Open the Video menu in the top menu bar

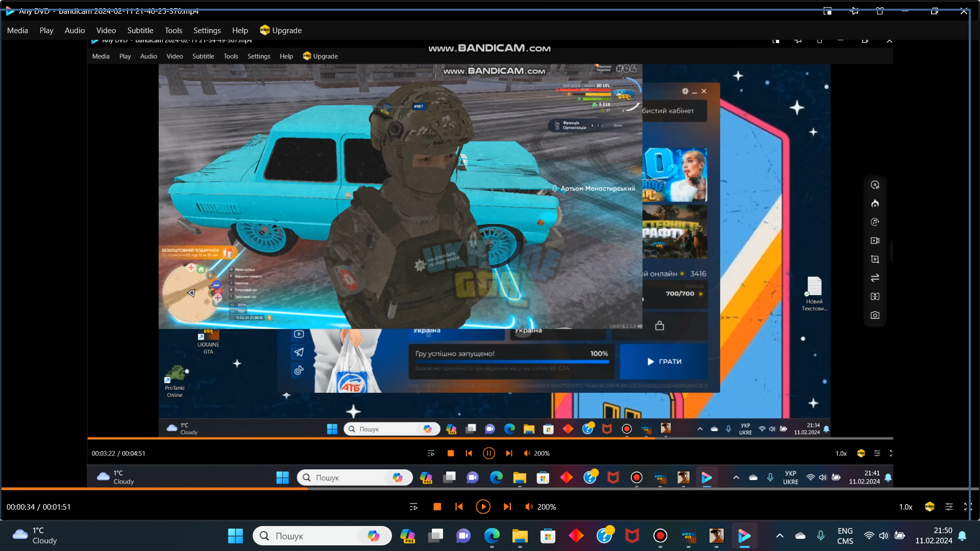(106, 31)
